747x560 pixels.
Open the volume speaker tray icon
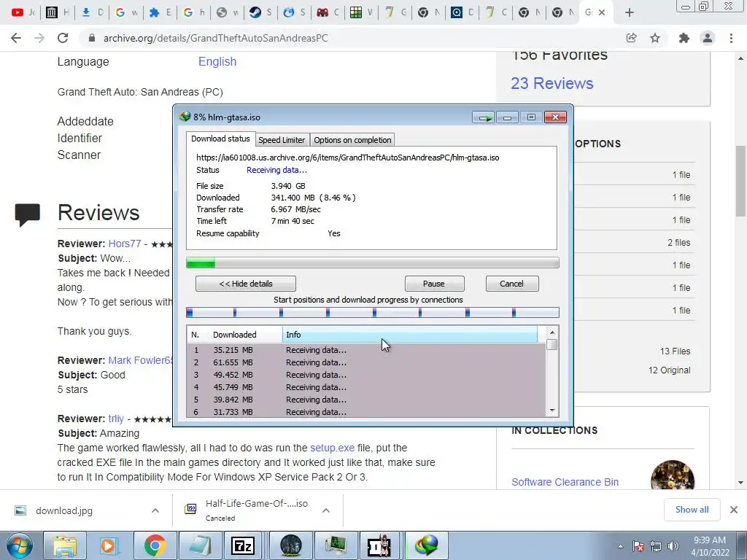673,547
